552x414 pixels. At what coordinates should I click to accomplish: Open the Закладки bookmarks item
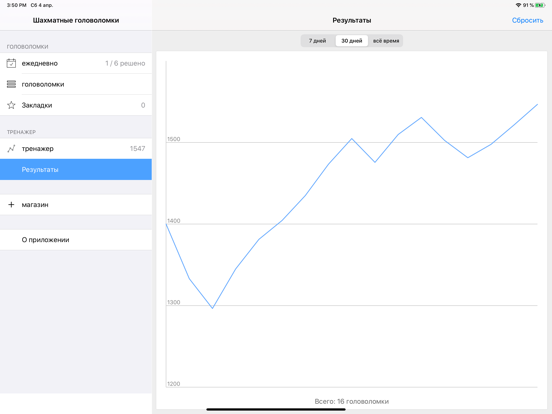(76, 105)
